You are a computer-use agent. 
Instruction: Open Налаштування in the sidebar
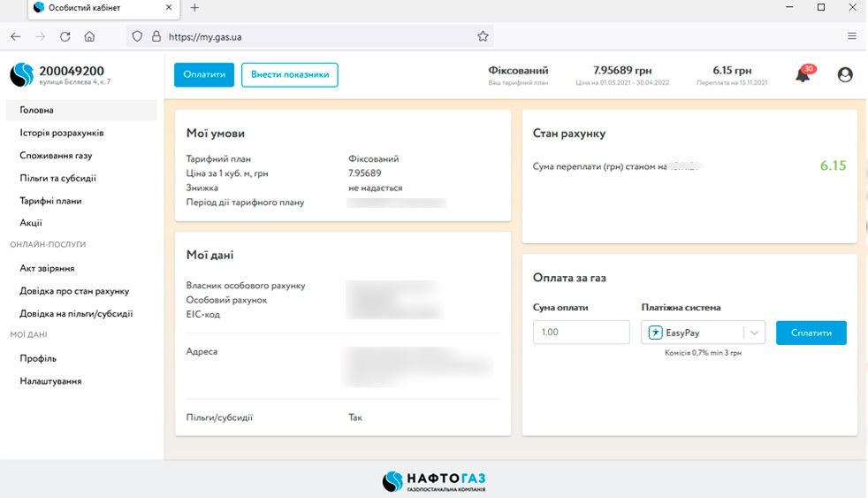pyautogui.click(x=50, y=381)
